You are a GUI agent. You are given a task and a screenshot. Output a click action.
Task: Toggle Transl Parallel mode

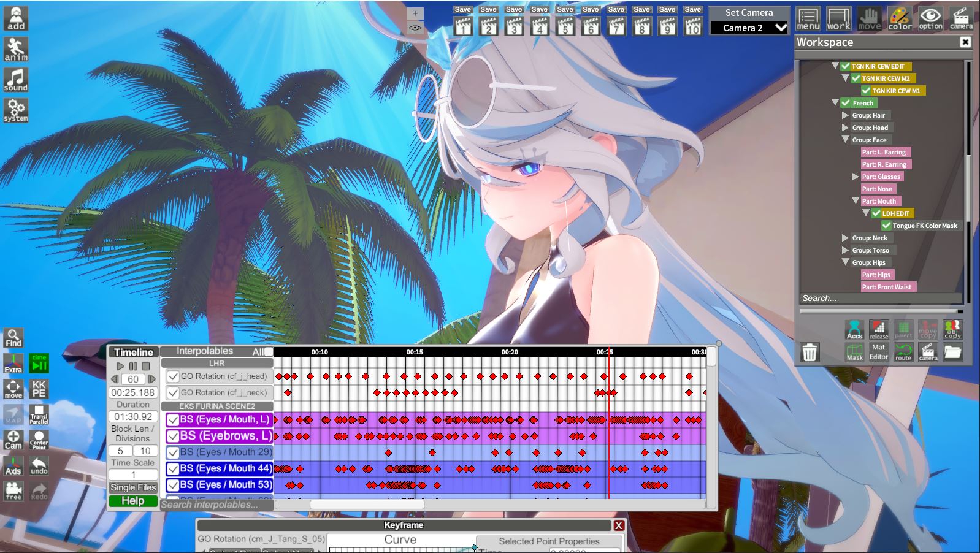click(39, 415)
